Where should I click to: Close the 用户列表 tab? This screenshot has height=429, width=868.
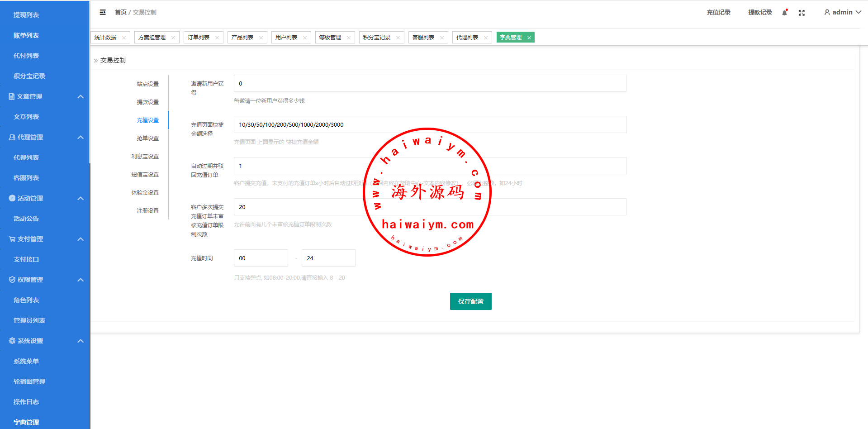pos(305,38)
